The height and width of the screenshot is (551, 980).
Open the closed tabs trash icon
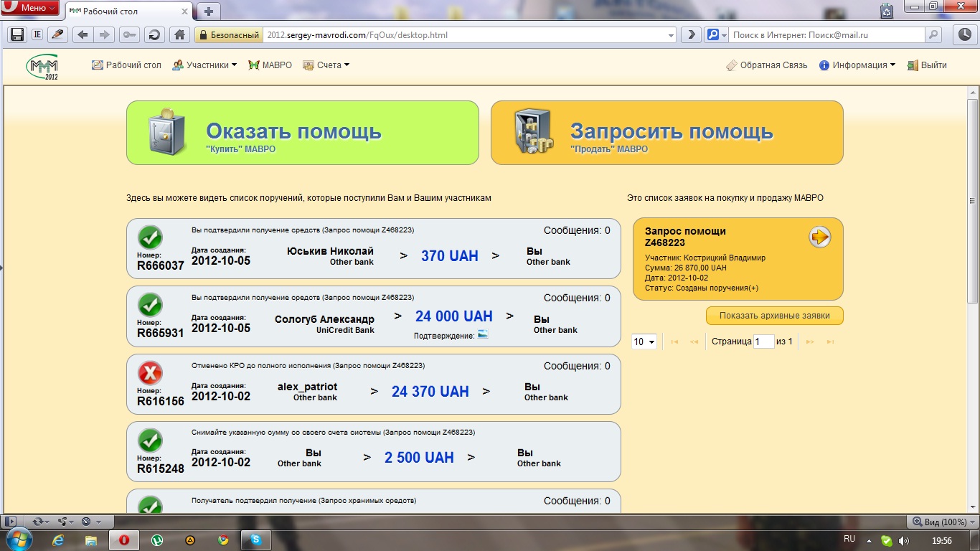tap(887, 10)
